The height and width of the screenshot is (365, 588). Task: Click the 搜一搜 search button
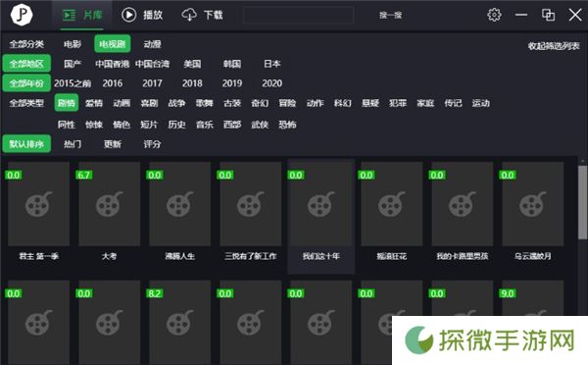(390, 15)
